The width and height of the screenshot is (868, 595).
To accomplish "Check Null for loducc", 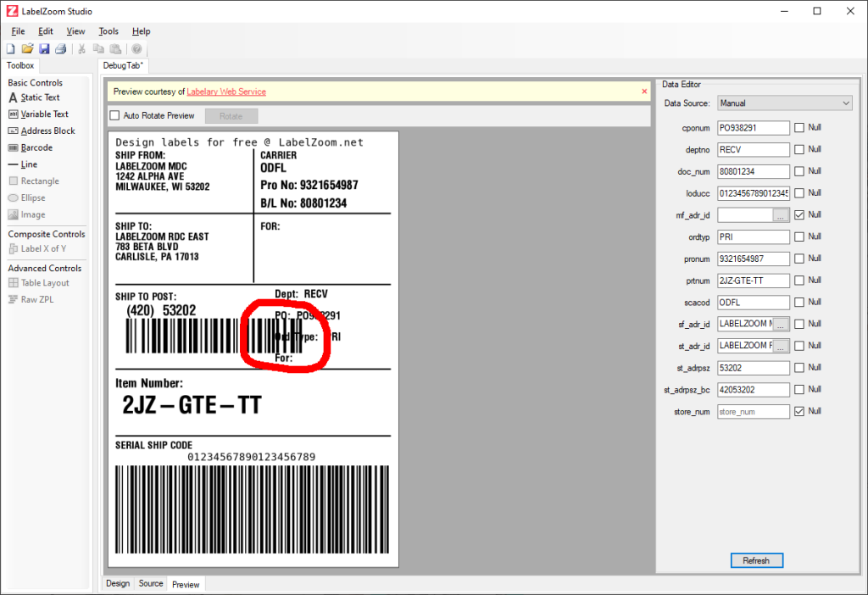I will [x=799, y=193].
